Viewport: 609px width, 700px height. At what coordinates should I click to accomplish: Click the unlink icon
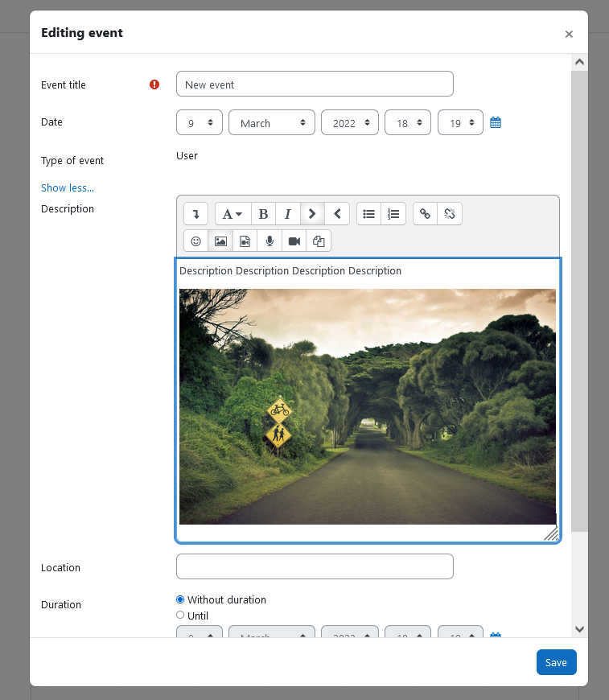(450, 214)
